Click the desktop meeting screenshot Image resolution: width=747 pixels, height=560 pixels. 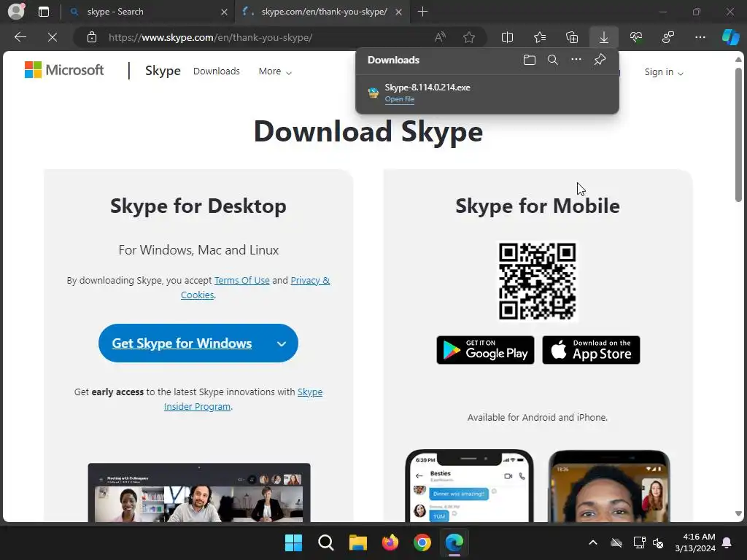pyautogui.click(x=199, y=492)
